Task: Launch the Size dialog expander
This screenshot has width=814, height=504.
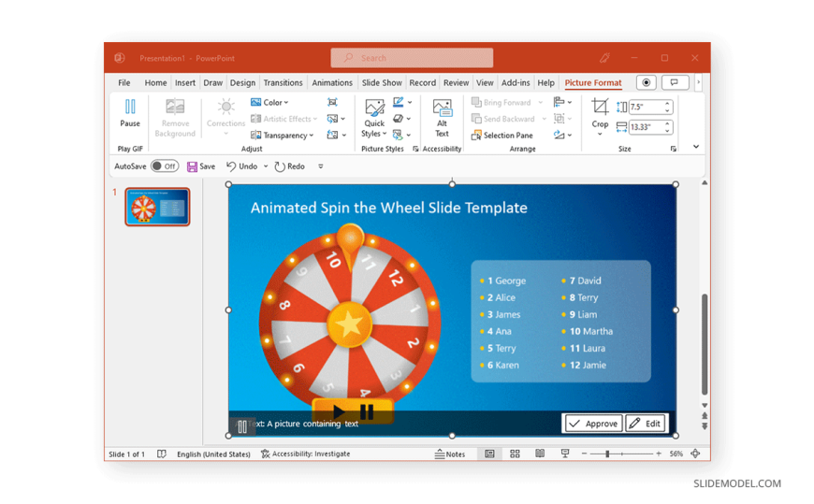Action: tap(674, 149)
